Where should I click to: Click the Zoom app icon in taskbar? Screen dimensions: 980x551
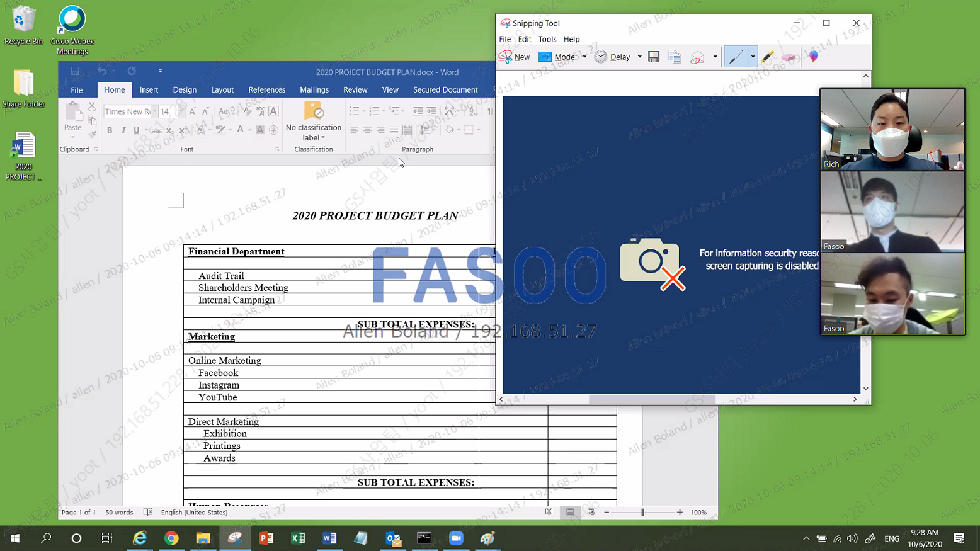456,538
